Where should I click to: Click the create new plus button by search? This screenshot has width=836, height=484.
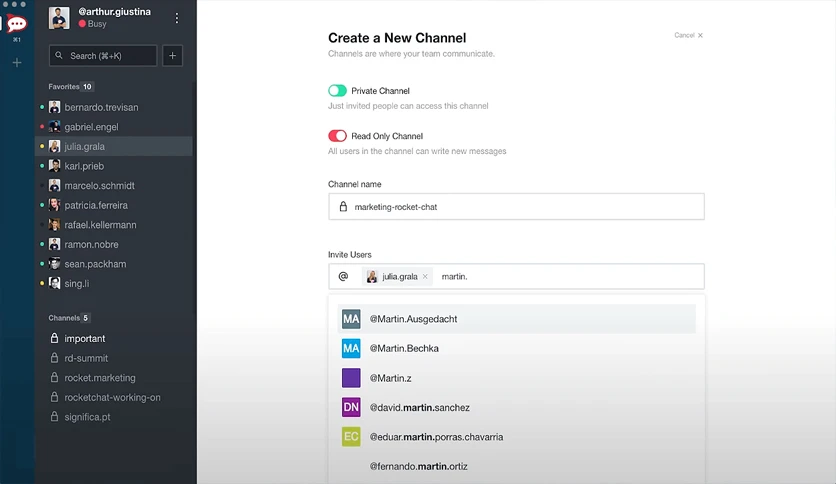click(x=172, y=55)
